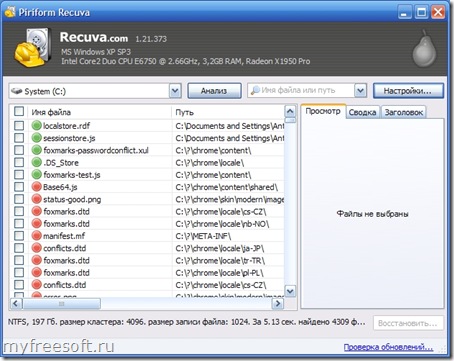Image resolution: width=454 pixels, height=361 pixels.
Task: Check the box for localstore.rdf
Action: coord(19,125)
